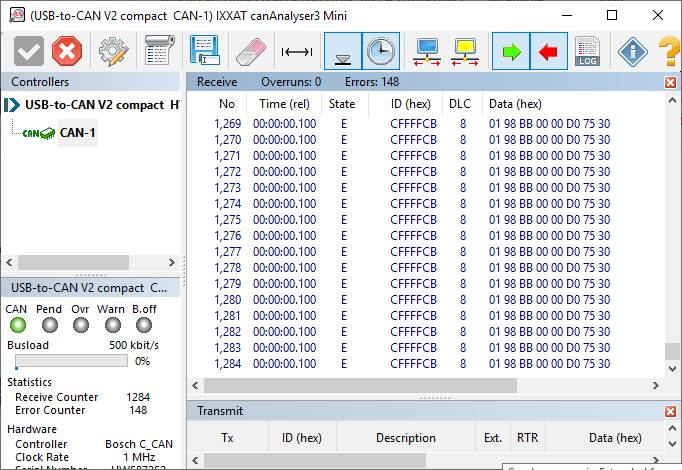Click the save floppy disk icon
Viewport: 682px width, 470px height.
(204, 51)
